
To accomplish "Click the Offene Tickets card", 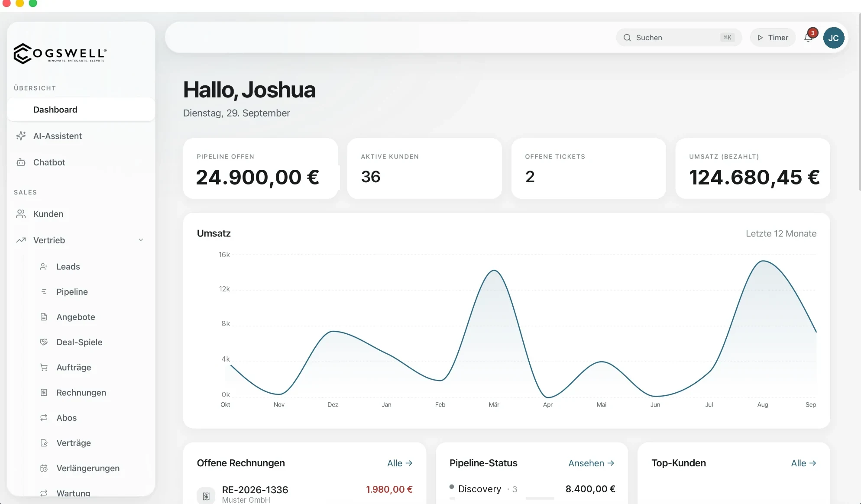I will pos(589,168).
